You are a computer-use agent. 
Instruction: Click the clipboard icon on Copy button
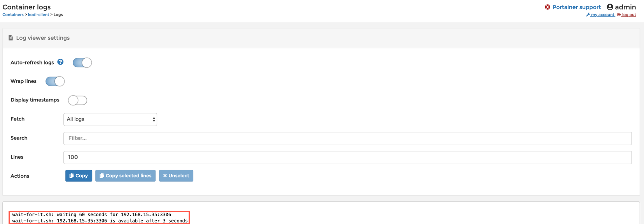click(72, 176)
